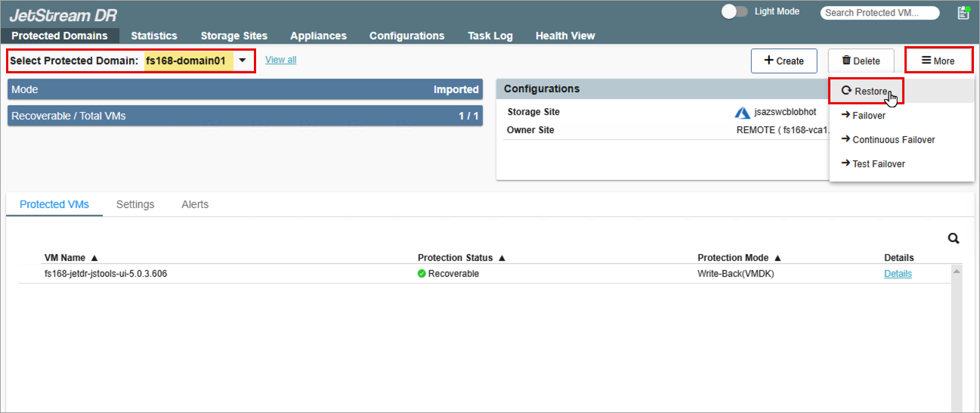The image size is (980, 413).
Task: Sort by VM Name arrow icon
Action: click(x=94, y=258)
